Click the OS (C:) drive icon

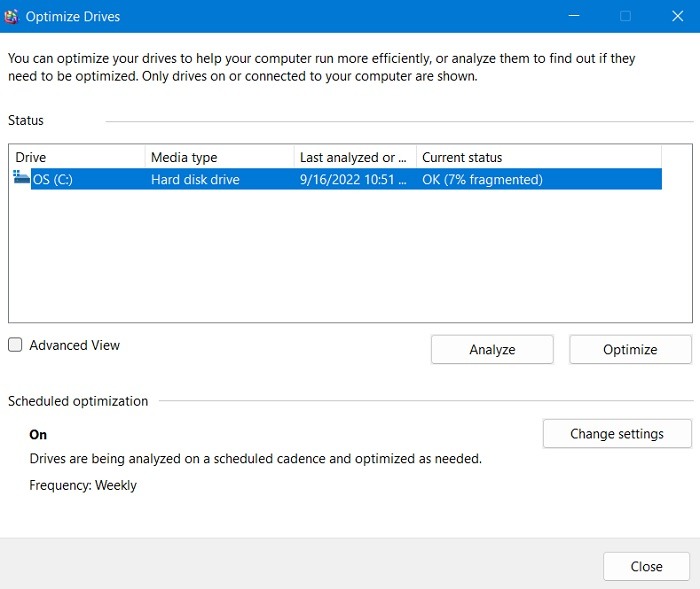21,179
